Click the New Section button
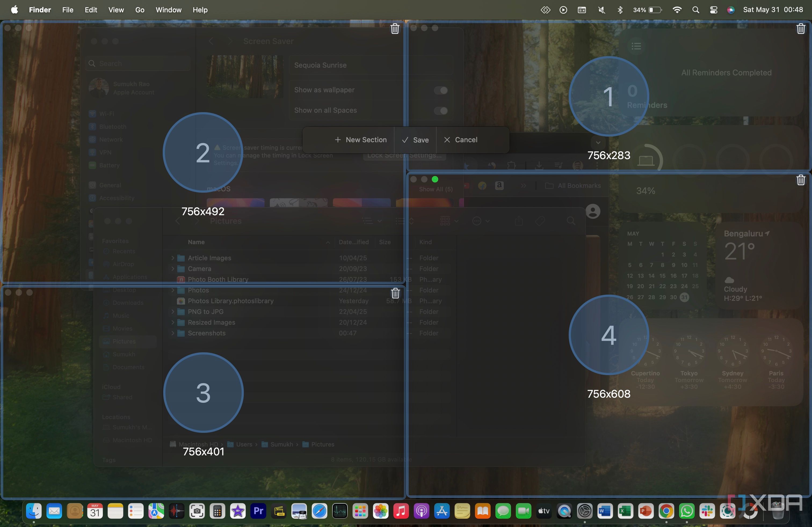 pyautogui.click(x=361, y=140)
